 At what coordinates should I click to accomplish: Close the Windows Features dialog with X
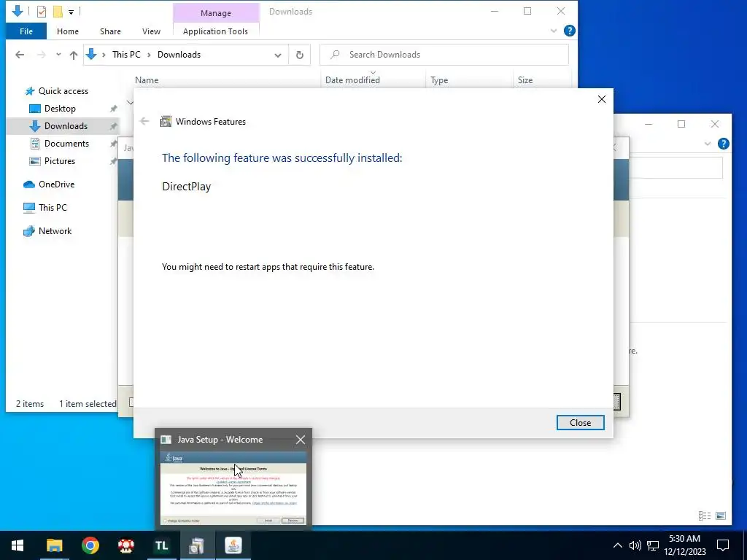point(602,99)
